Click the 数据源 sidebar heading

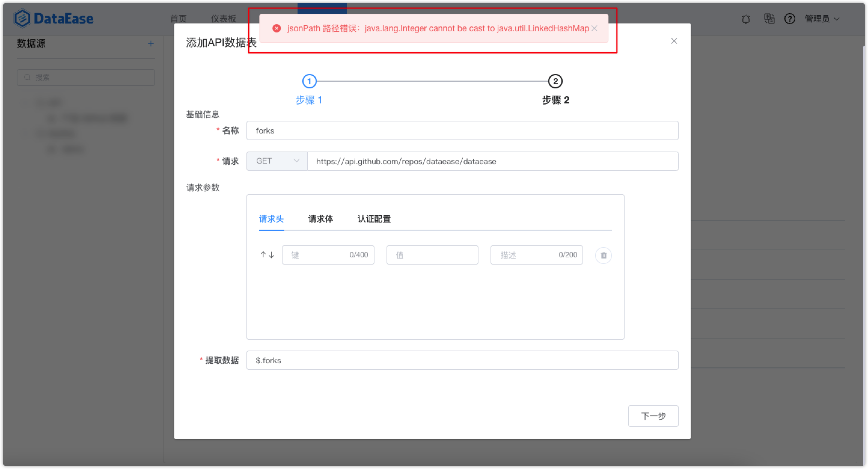coord(31,44)
